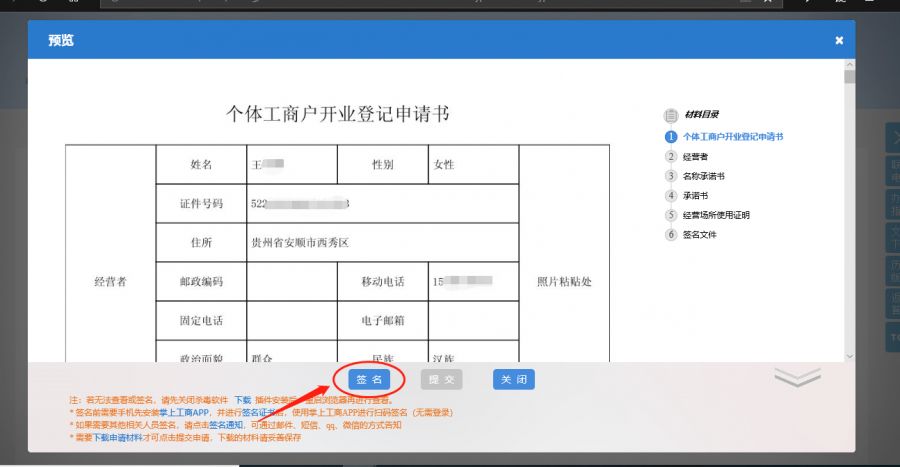Image resolution: width=900 pixels, height=467 pixels.
Task: Click the 经营者 row header in the table
Action: 110,253
